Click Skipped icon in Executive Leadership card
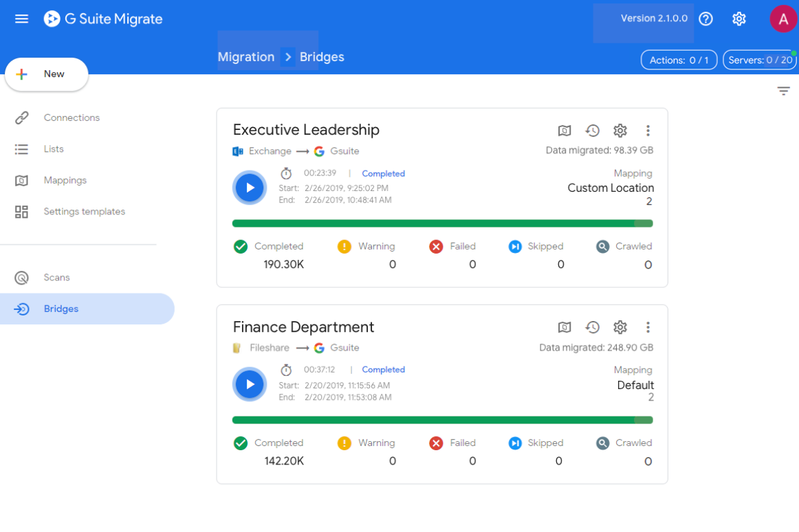 [515, 247]
